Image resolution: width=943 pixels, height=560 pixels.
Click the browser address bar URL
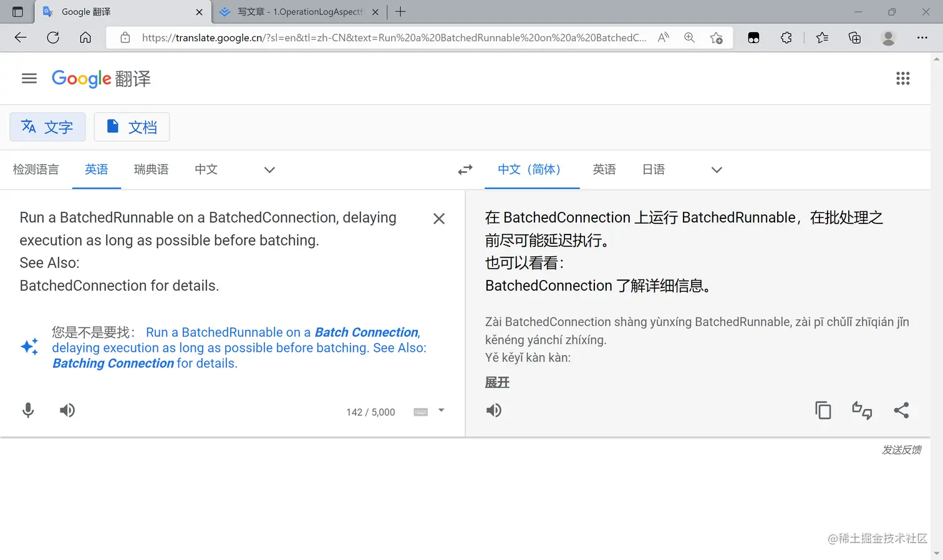click(394, 37)
